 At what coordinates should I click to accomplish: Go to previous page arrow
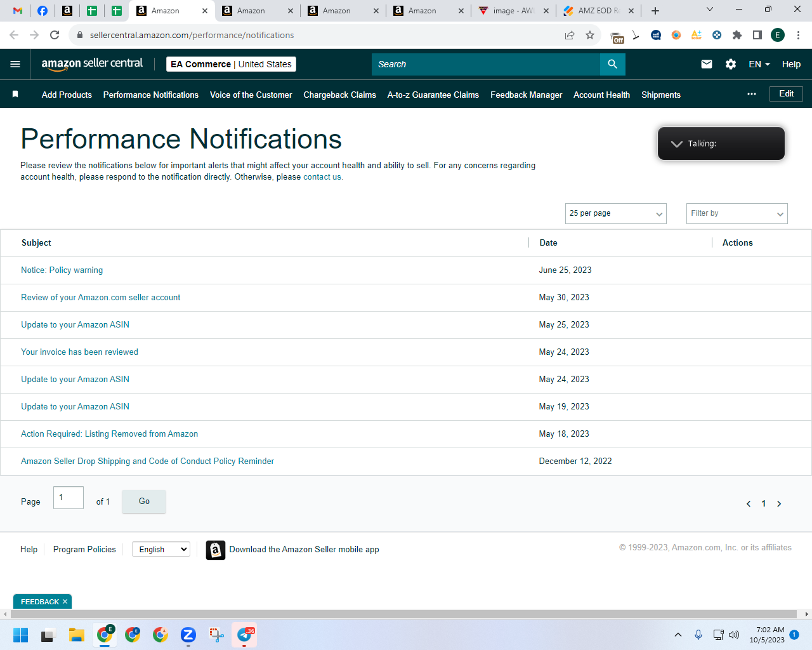click(x=749, y=503)
